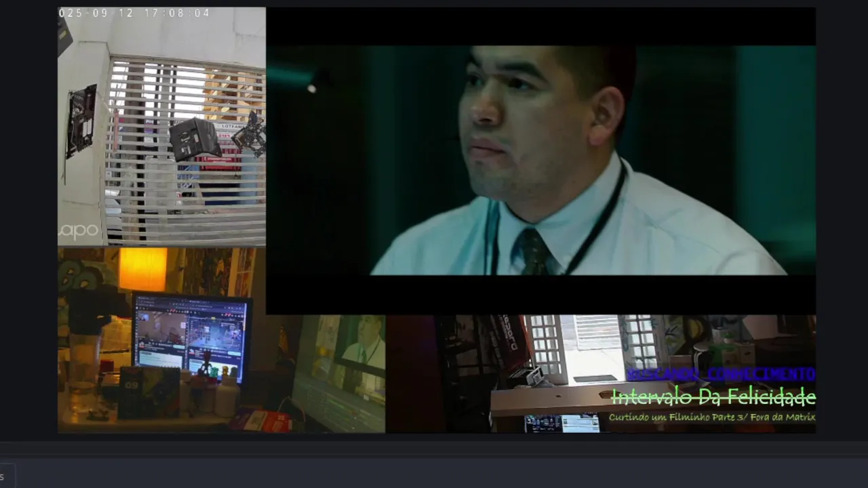Click the timestamp '025-09-12 17:08:04'
The height and width of the screenshot is (488, 868).
click(x=134, y=13)
